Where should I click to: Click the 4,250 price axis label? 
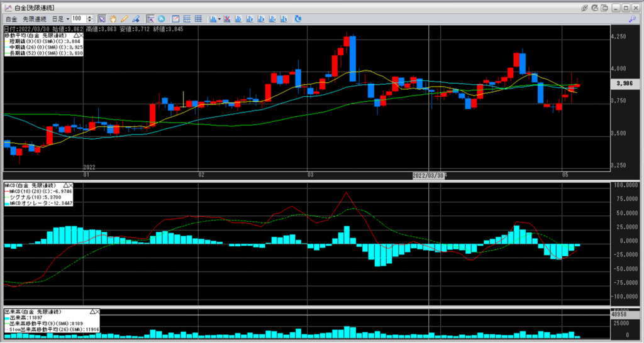618,36
